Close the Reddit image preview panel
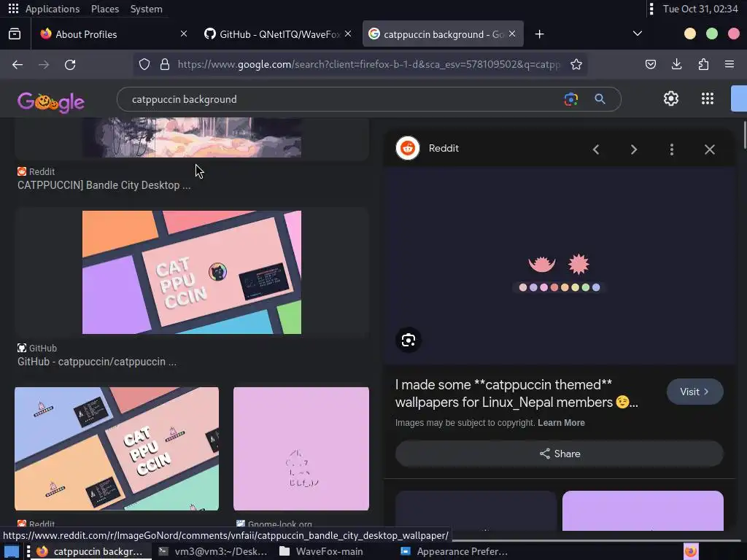The image size is (747, 560). 709,149
